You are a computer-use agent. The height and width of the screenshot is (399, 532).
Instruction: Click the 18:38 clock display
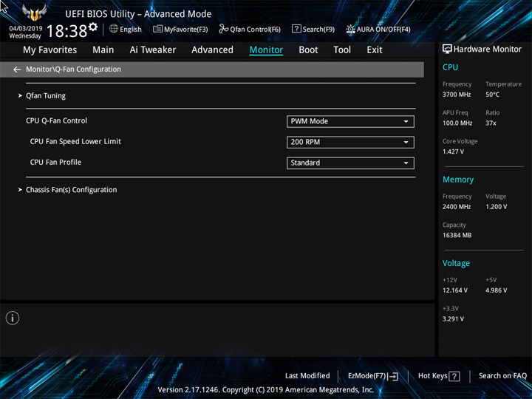[x=66, y=31]
